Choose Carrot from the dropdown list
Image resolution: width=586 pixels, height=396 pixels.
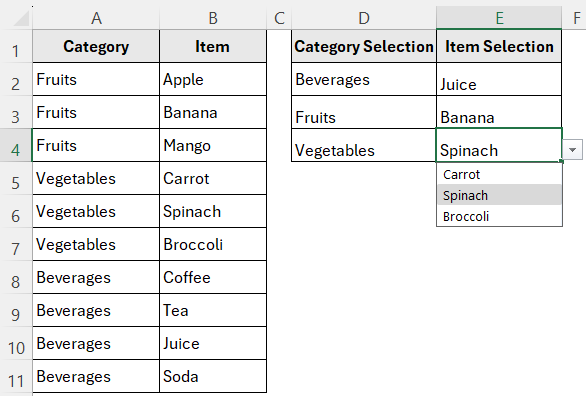click(499, 174)
